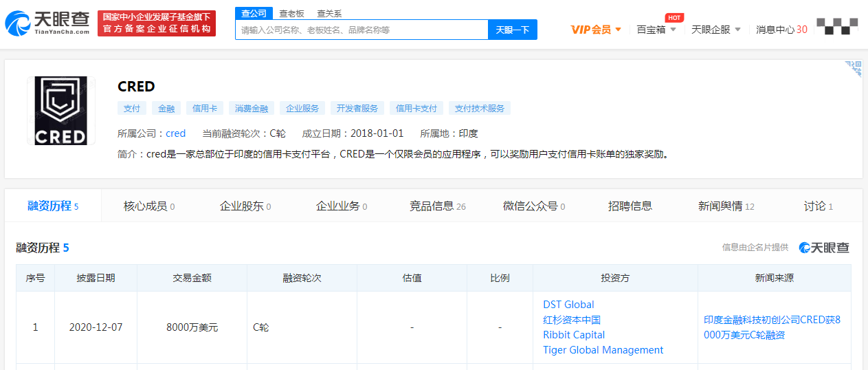Select the 查老板 search tab

pos(291,14)
